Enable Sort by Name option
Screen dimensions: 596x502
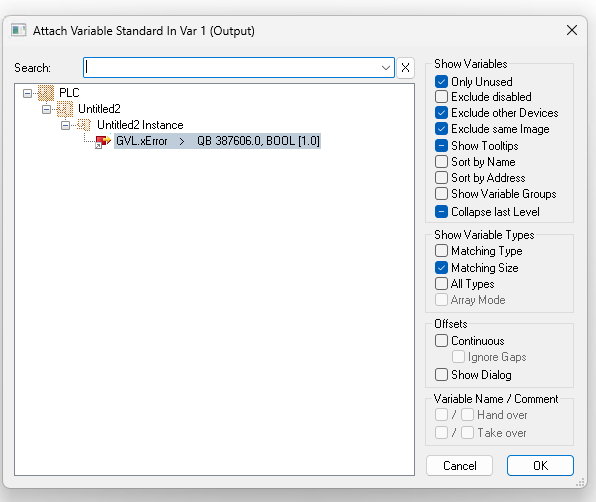tap(441, 162)
